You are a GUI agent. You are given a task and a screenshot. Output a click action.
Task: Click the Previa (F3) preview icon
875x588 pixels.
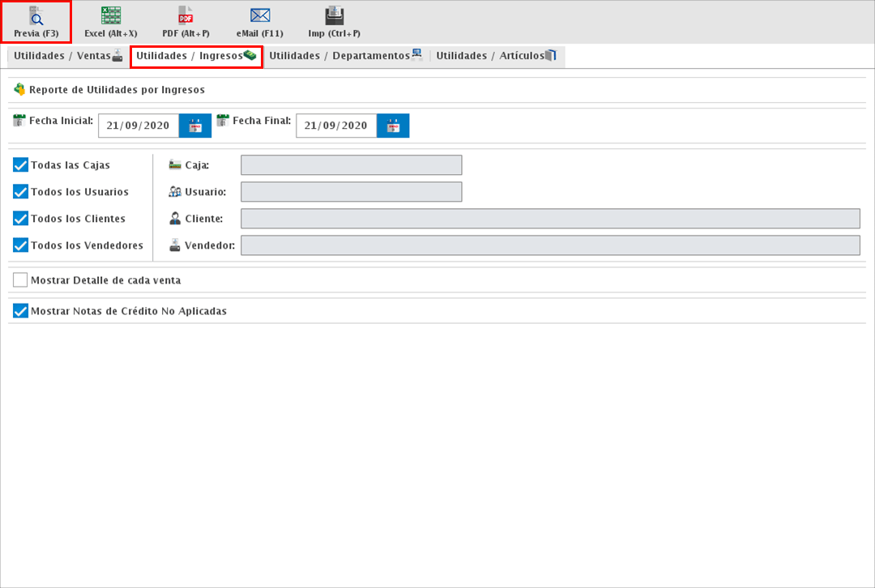[36, 17]
